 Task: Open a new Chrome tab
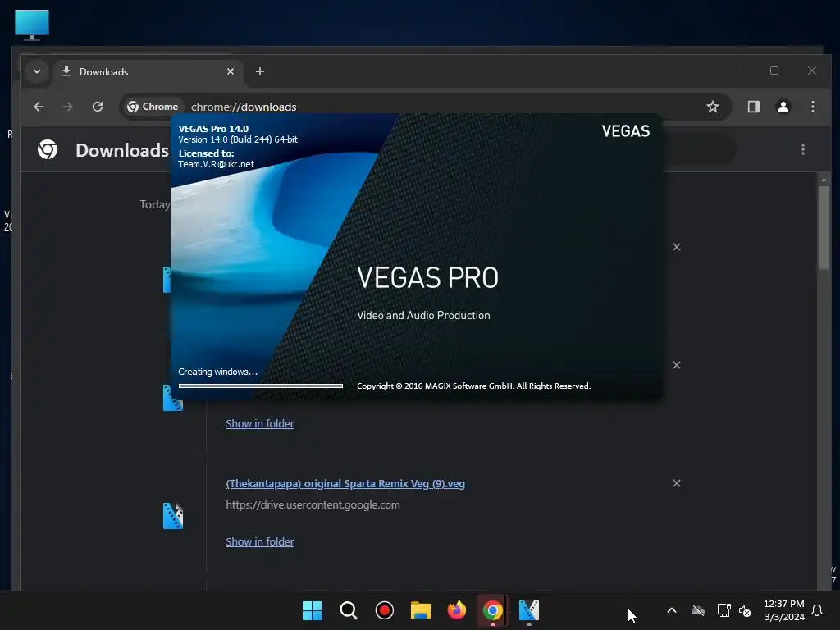tap(260, 71)
